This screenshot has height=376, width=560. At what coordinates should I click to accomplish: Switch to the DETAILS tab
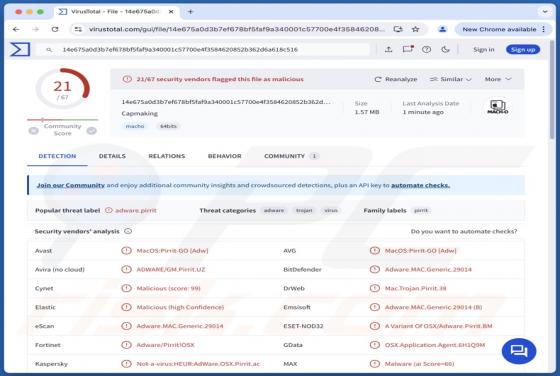pos(112,156)
